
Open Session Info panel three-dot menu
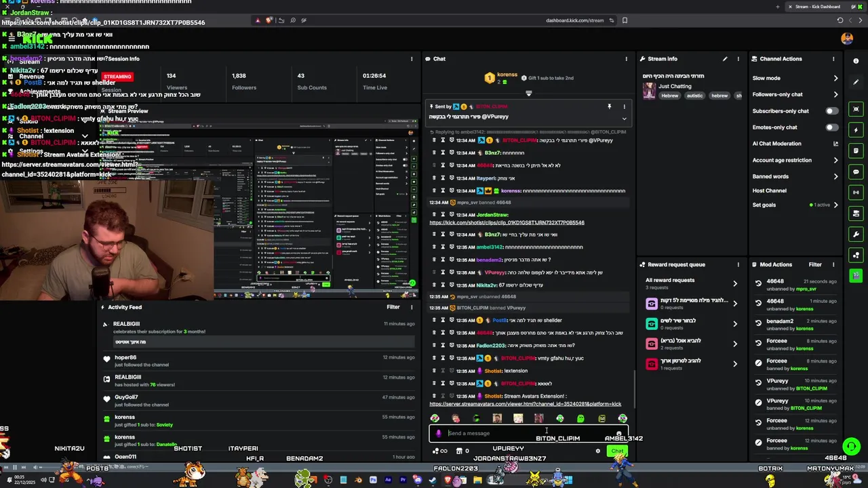point(411,59)
